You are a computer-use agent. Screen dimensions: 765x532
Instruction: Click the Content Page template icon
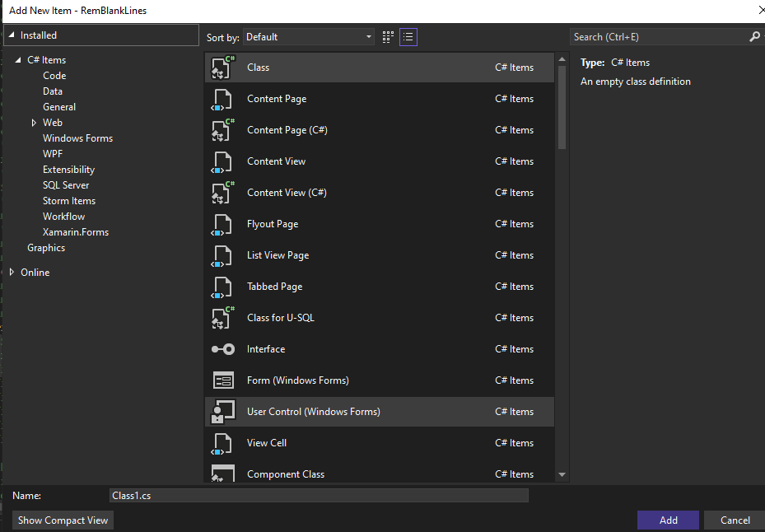[x=222, y=99]
